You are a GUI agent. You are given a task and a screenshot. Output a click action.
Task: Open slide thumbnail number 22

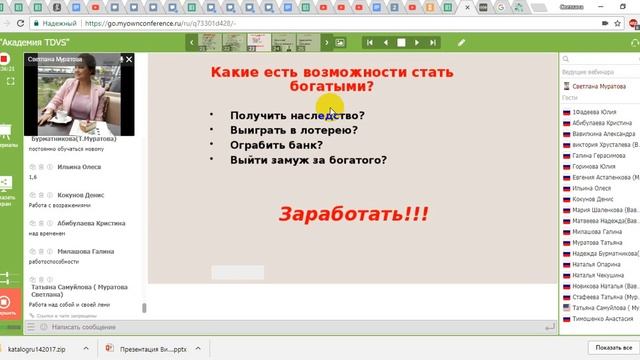click(x=234, y=42)
